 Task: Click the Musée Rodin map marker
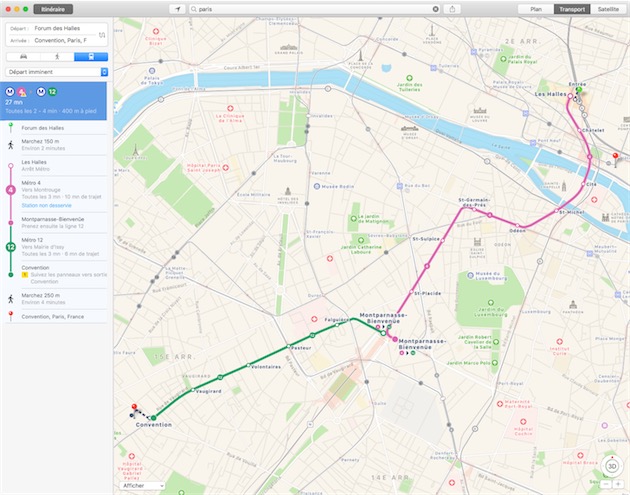(317, 186)
